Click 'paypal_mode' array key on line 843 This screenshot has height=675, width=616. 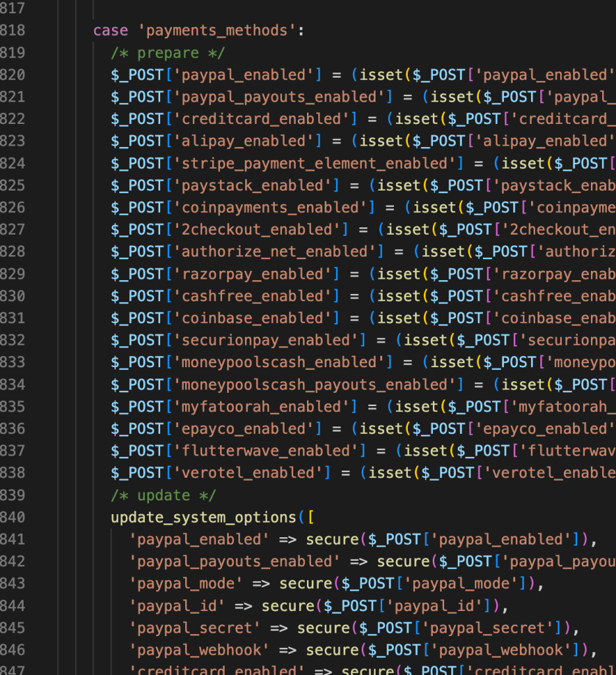click(186, 583)
